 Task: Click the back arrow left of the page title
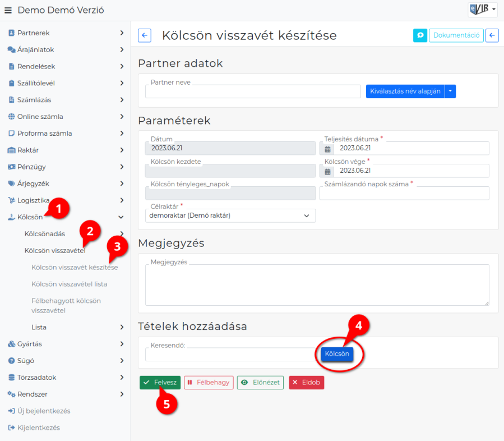tap(144, 35)
